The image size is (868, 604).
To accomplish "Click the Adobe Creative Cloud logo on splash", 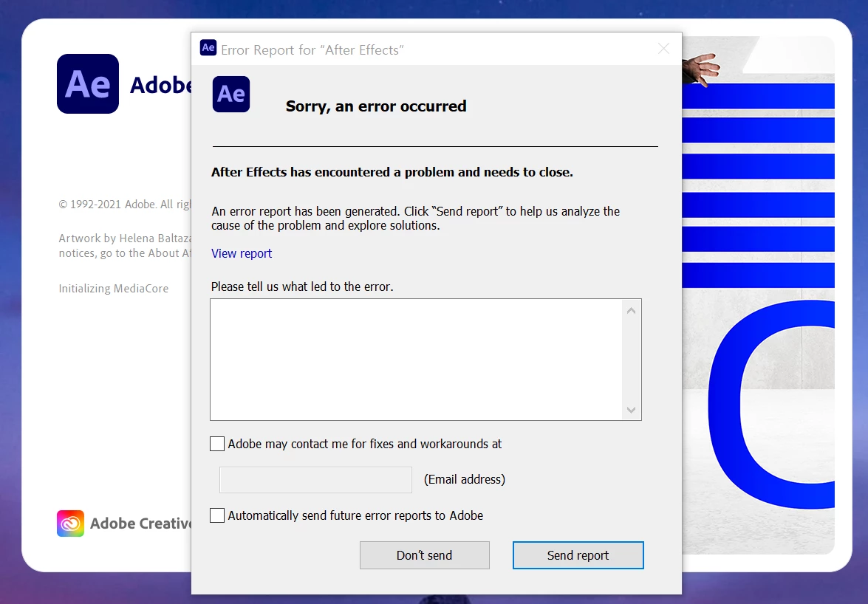I will (x=70, y=524).
